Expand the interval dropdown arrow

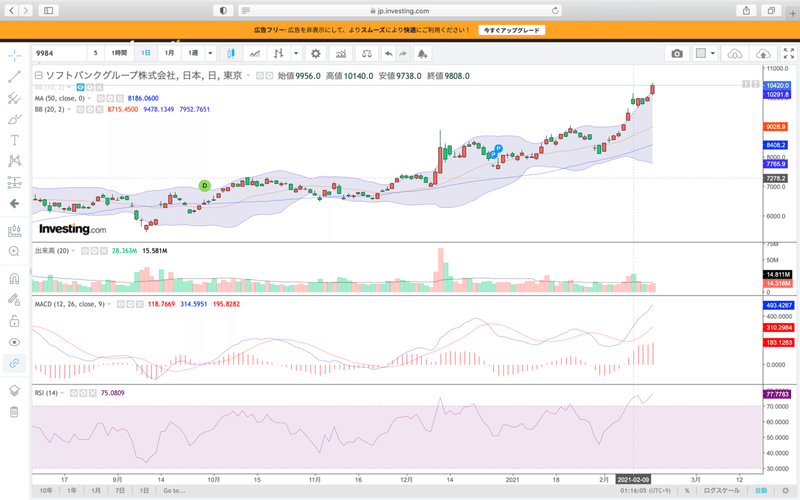tap(210, 53)
